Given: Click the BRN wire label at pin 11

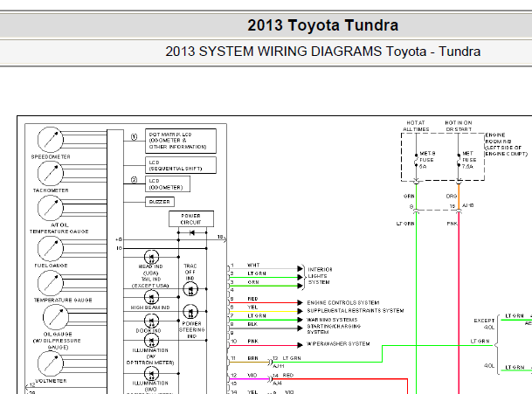Looking at the screenshot, I should tap(252, 358).
